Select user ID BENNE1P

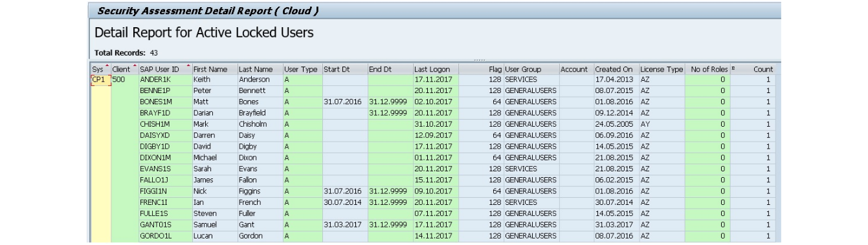(x=165, y=91)
